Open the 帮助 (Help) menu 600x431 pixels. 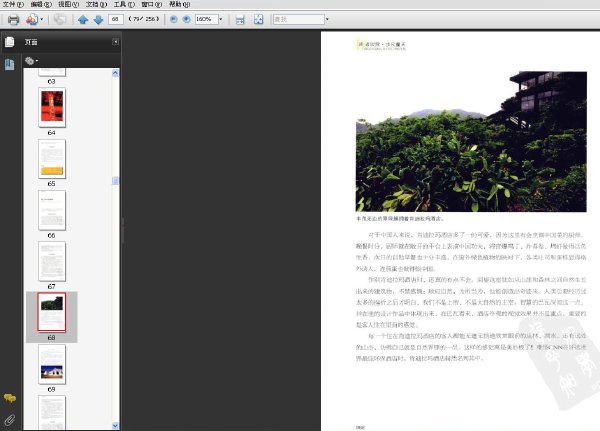pos(179,4)
